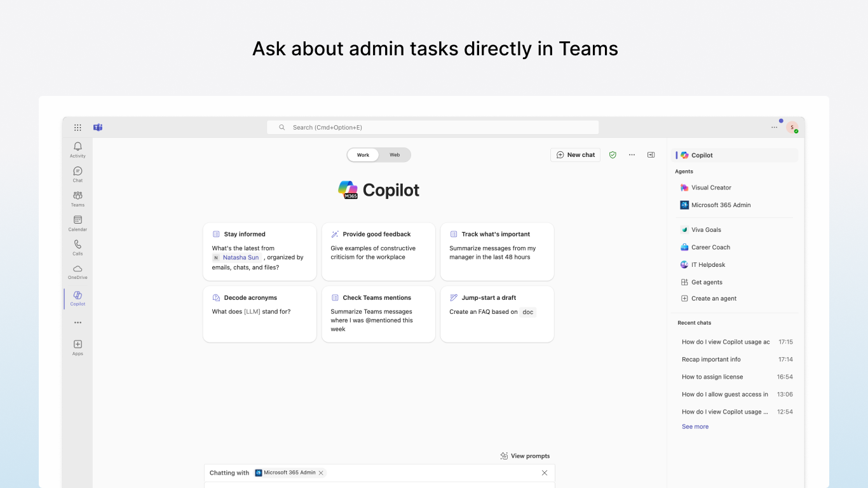This screenshot has width=868, height=488.
Task: Click Get agents
Action: point(702,282)
